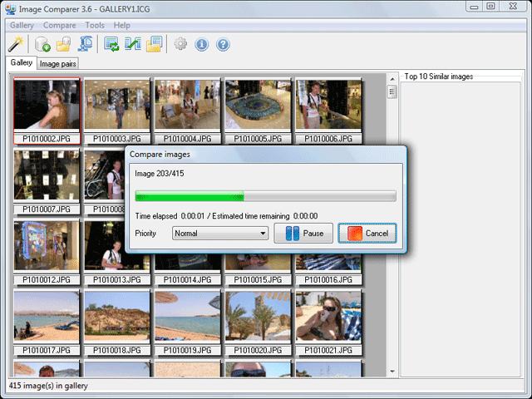The image size is (532, 399).
Task: Click the network gallery toolbar icon
Action: click(x=85, y=44)
